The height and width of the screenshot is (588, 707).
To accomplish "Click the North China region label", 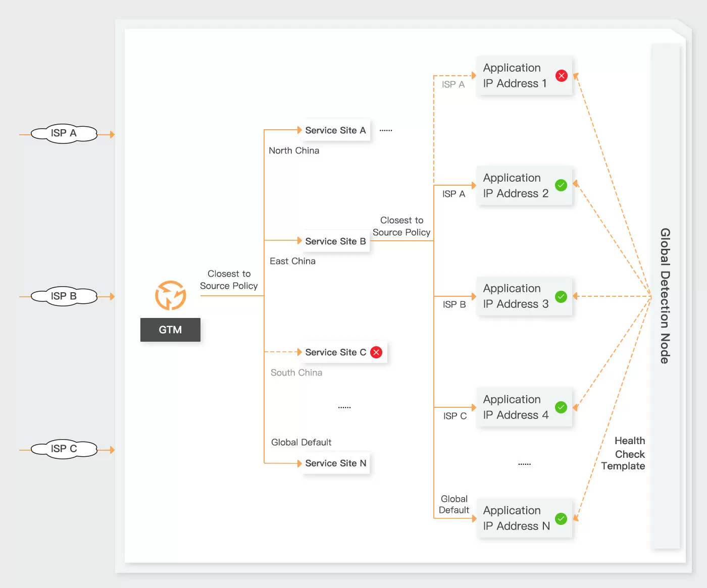I will [294, 150].
